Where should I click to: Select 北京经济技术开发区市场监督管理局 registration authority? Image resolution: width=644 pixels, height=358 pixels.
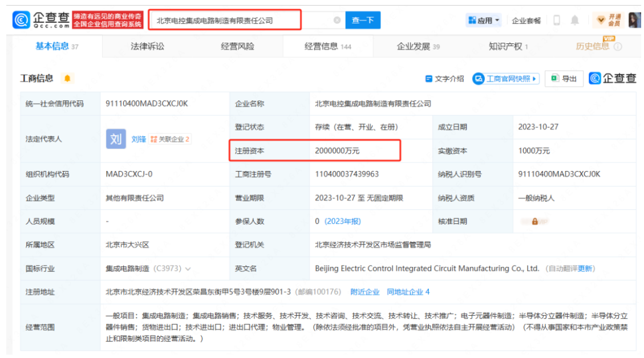click(x=373, y=245)
